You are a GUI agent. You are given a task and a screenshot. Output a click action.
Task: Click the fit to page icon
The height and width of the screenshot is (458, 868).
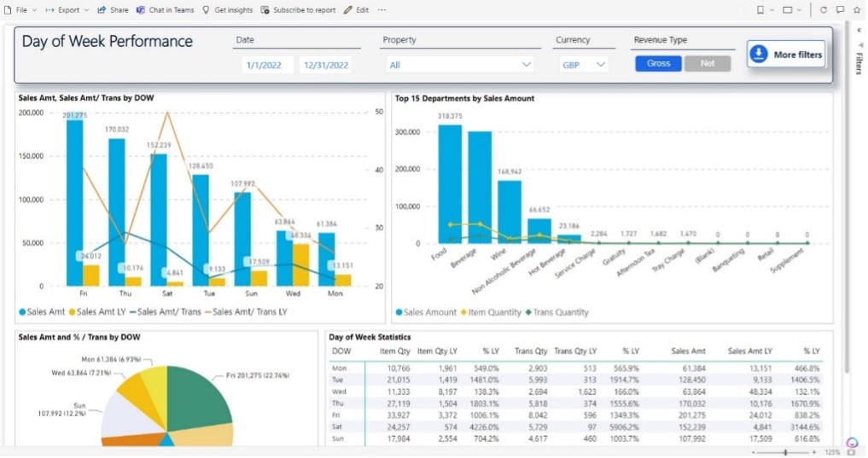853,451
